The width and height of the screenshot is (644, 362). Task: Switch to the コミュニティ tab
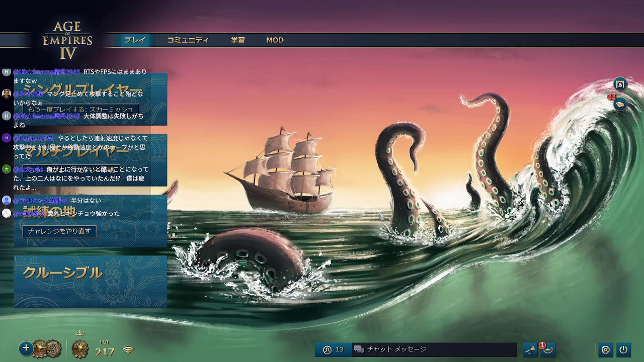188,40
